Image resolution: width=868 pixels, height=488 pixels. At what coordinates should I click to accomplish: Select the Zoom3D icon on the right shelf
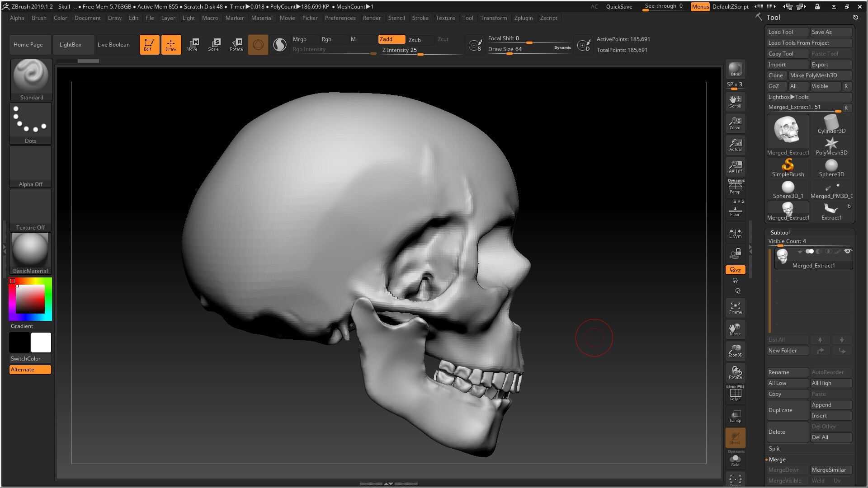point(735,350)
